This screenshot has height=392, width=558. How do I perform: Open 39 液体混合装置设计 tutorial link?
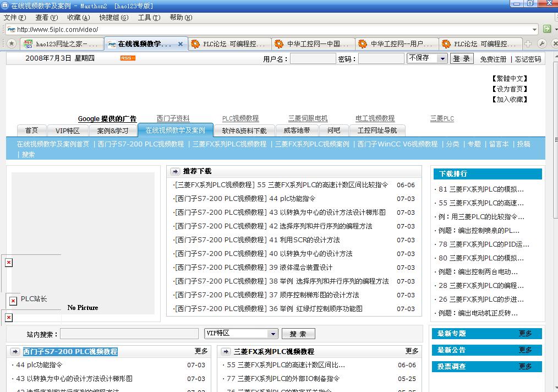[254, 268]
